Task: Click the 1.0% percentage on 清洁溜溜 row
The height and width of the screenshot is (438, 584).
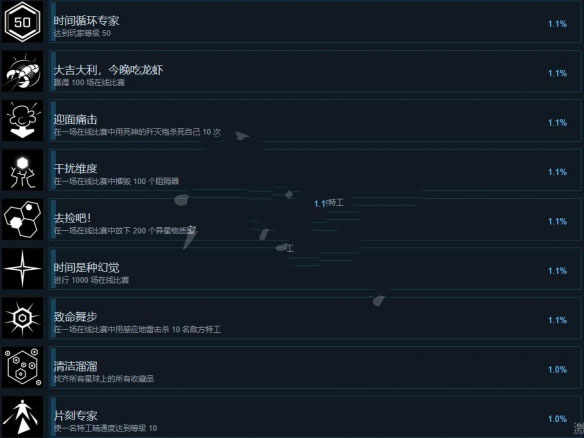Action: pyautogui.click(x=557, y=369)
